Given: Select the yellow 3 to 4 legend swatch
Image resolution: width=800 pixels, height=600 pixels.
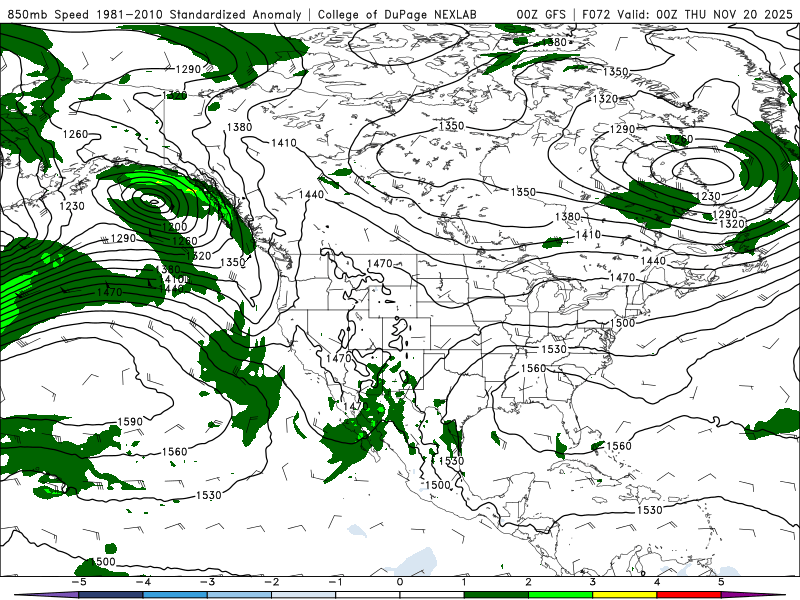Looking at the screenshot, I should pos(624,595).
